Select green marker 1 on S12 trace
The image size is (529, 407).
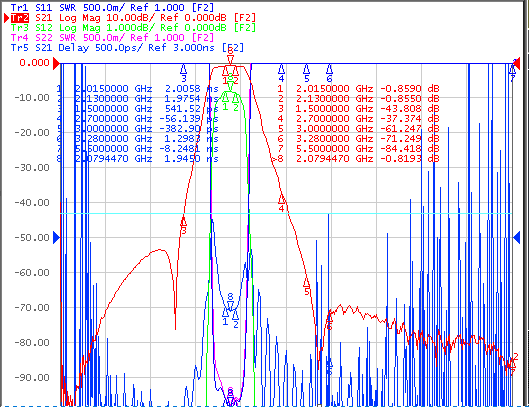225,98
